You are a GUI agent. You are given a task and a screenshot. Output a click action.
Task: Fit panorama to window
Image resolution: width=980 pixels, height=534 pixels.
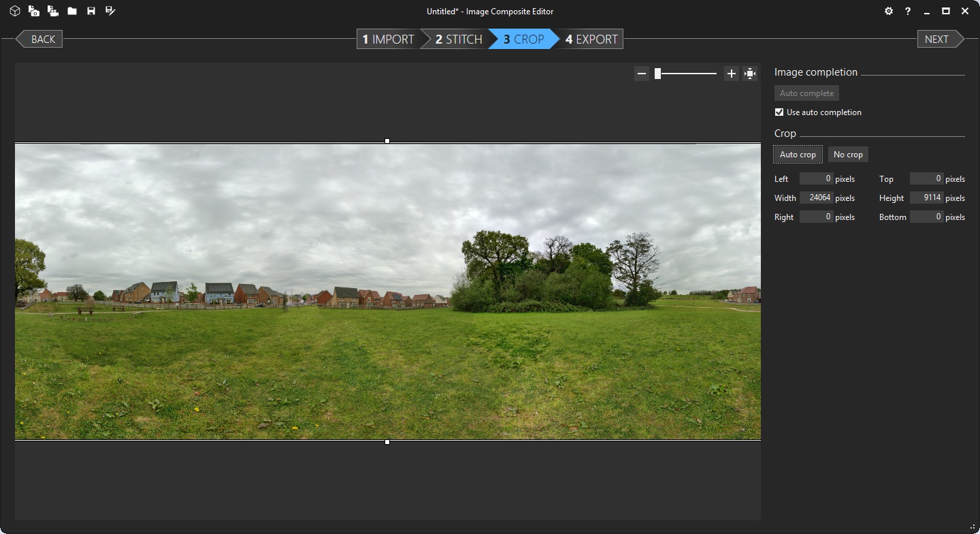tap(750, 74)
